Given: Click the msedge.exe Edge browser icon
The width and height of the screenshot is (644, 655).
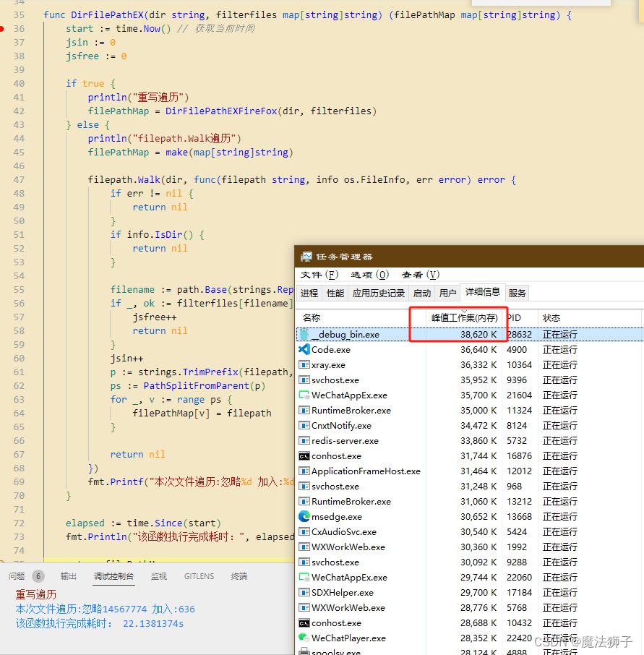Looking at the screenshot, I should [x=304, y=516].
